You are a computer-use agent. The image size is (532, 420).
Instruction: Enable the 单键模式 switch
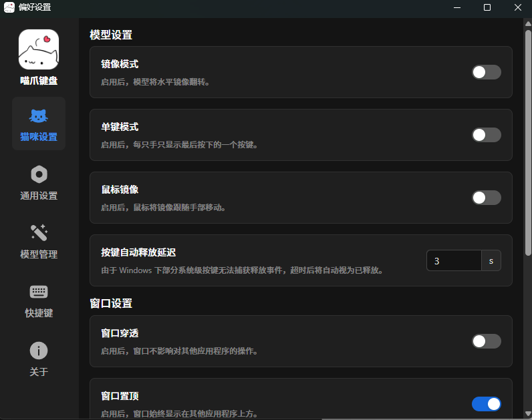486,135
